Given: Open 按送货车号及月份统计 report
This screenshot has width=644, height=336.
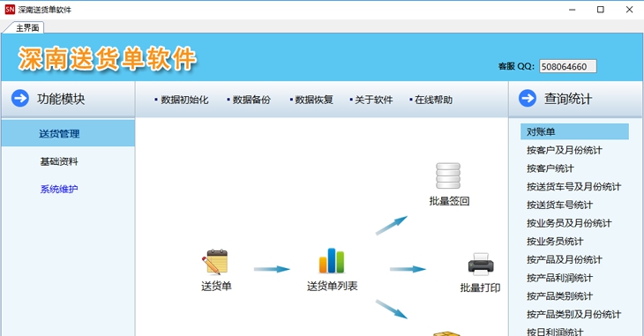Looking at the screenshot, I should pos(573,186).
